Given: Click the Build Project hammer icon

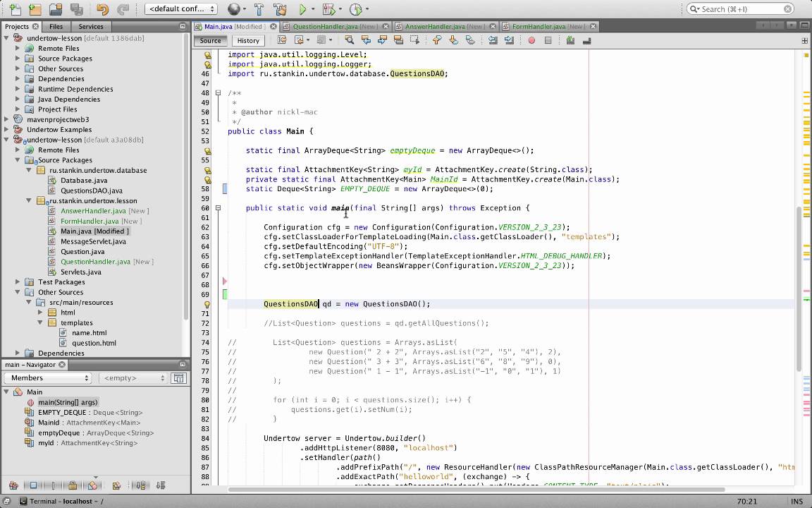Looking at the screenshot, I should (259, 8).
